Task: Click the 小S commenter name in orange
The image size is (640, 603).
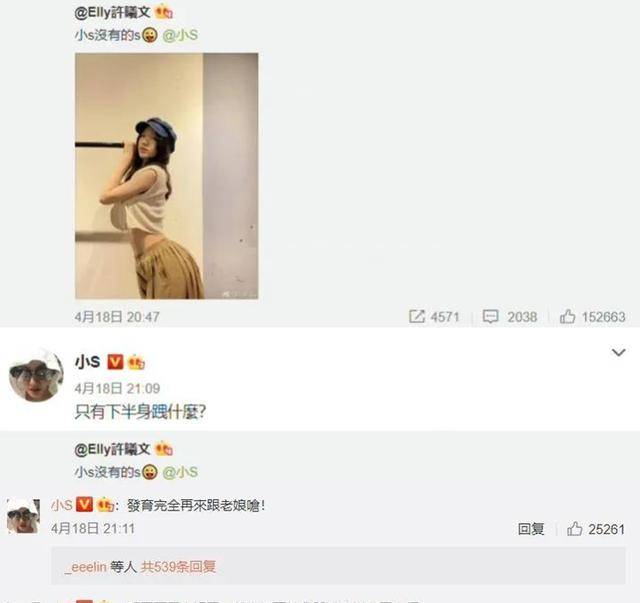Action: [62, 505]
